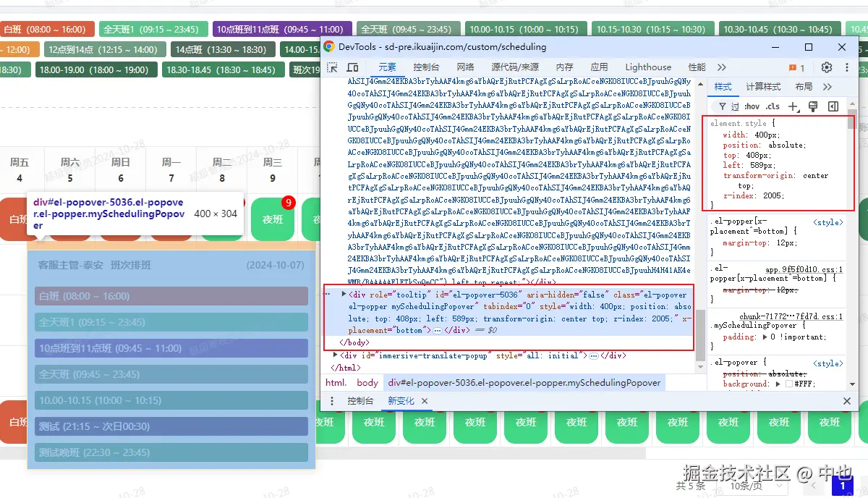Open the 内存 (Memory) tab
868x498 pixels.
click(564, 67)
